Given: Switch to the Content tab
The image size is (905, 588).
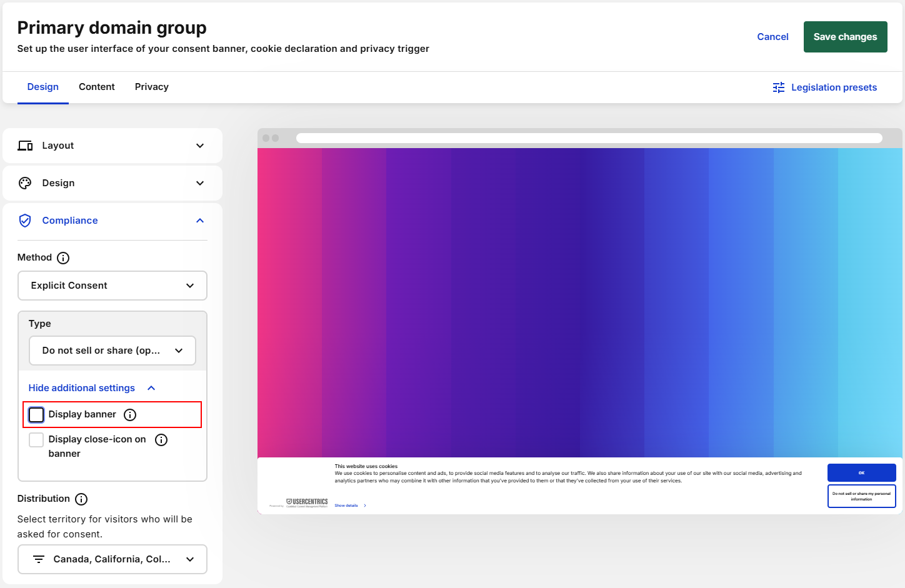Looking at the screenshot, I should tap(96, 87).
